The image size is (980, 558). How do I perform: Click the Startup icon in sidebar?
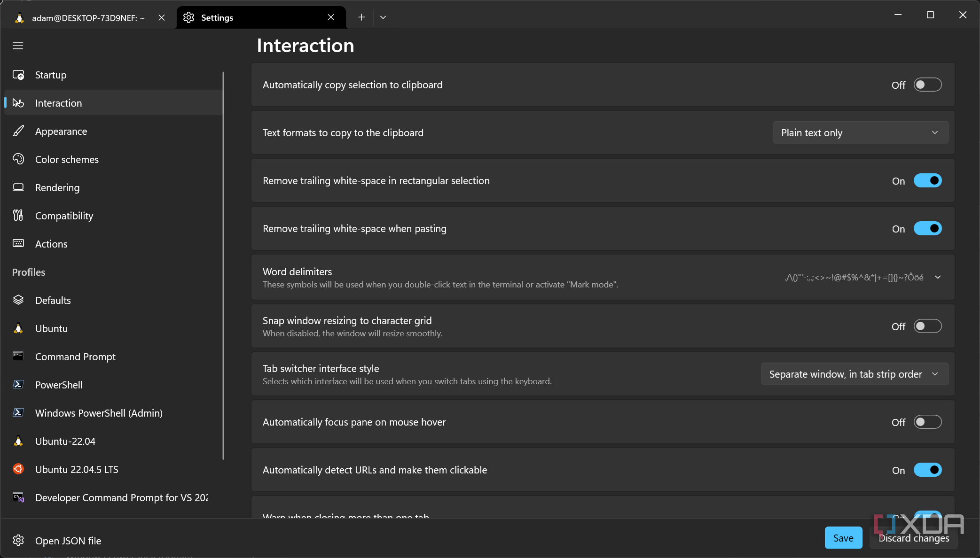point(18,75)
